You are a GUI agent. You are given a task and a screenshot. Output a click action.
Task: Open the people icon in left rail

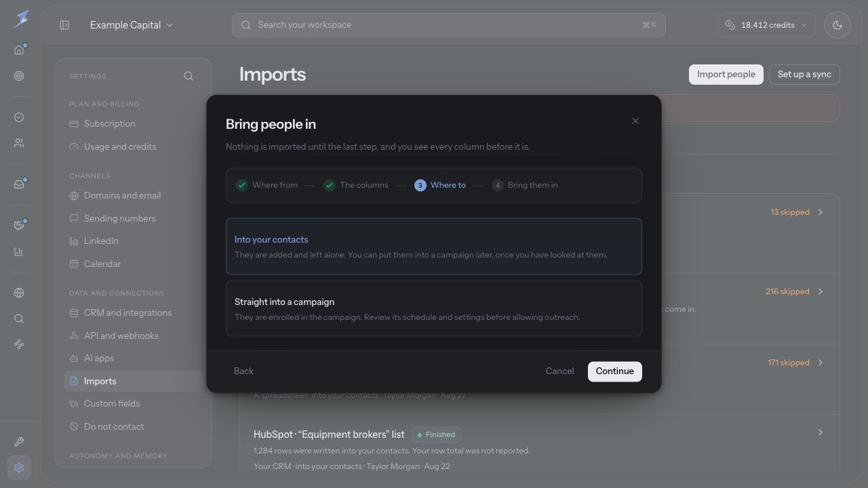point(19,143)
